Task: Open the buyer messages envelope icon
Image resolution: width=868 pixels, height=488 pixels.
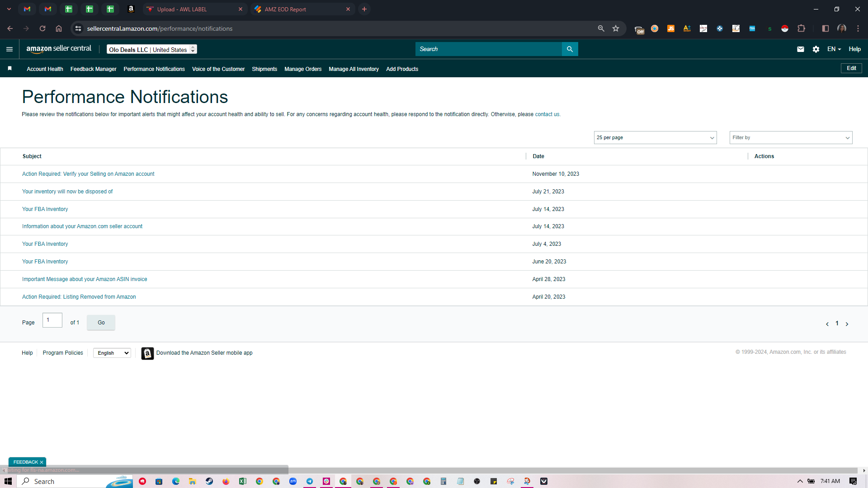Action: 800,49
